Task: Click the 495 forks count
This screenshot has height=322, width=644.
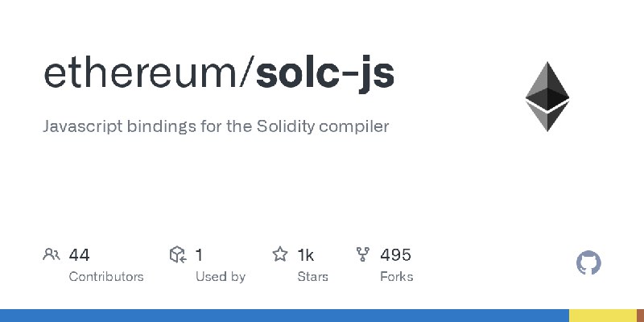Action: [395, 255]
